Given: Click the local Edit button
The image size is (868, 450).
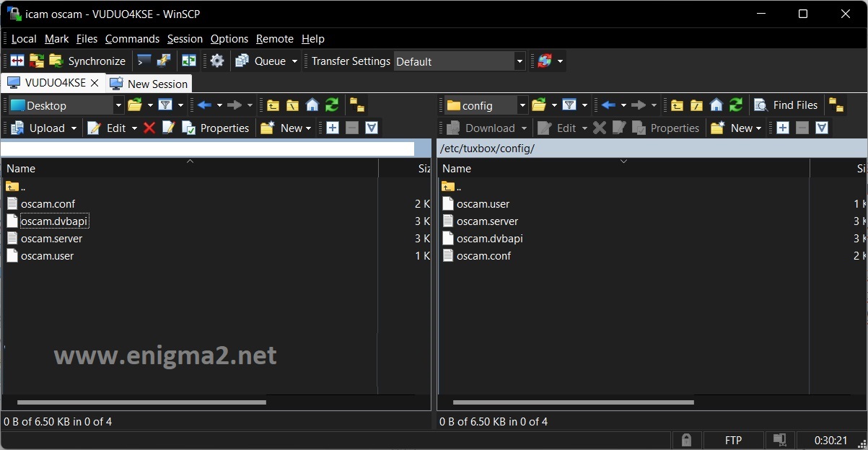Looking at the screenshot, I should pos(106,128).
